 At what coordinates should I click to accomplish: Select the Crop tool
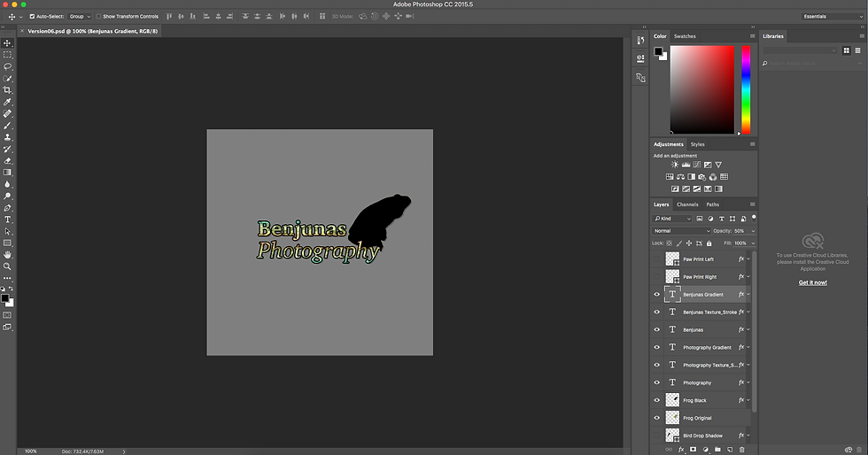(x=7, y=90)
